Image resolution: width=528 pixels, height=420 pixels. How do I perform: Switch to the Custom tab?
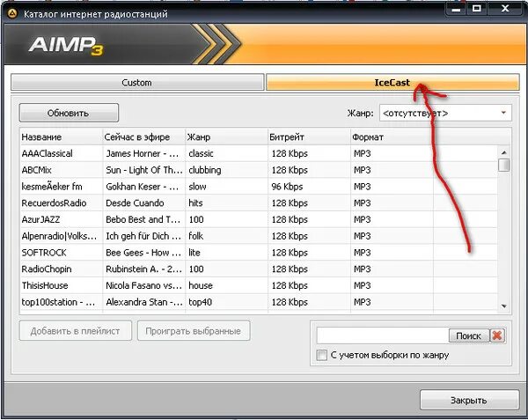pyautogui.click(x=137, y=82)
